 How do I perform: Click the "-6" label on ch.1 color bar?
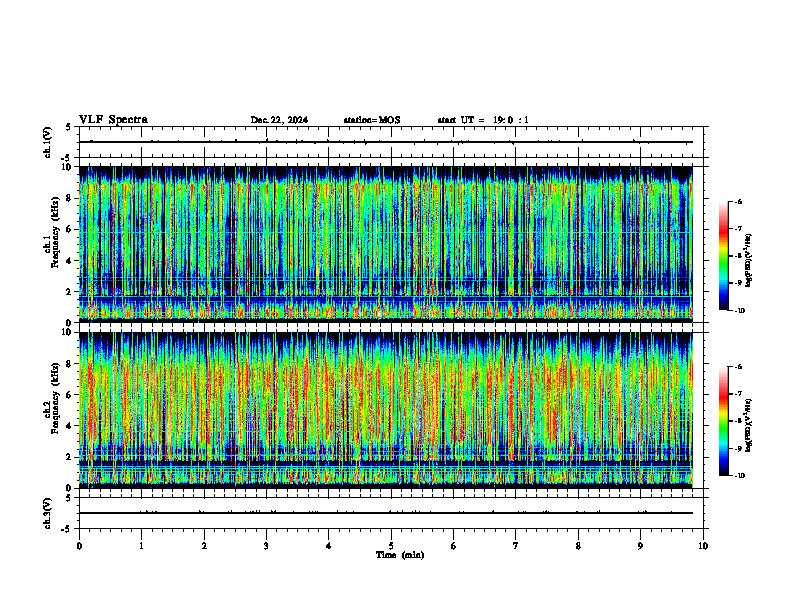point(738,202)
